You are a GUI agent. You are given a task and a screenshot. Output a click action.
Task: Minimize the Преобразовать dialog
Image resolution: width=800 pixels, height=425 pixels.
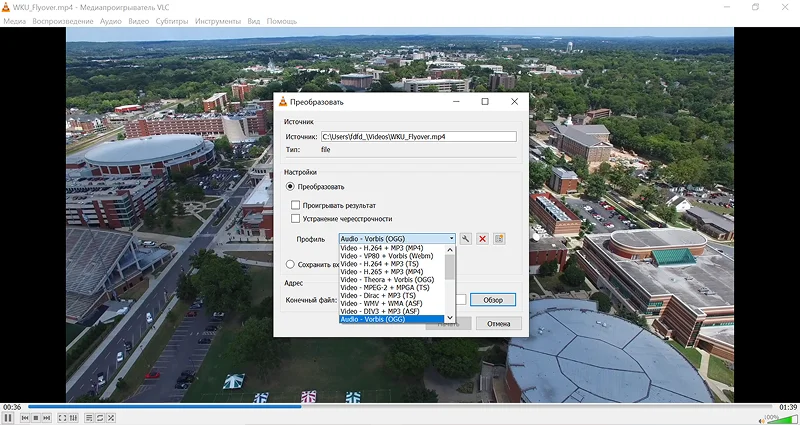click(456, 102)
